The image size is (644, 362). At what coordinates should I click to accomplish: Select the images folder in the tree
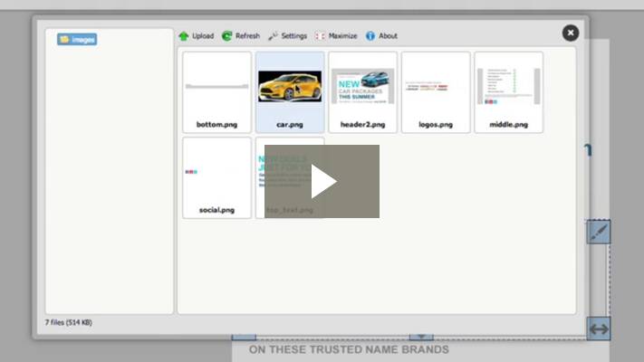(x=77, y=40)
